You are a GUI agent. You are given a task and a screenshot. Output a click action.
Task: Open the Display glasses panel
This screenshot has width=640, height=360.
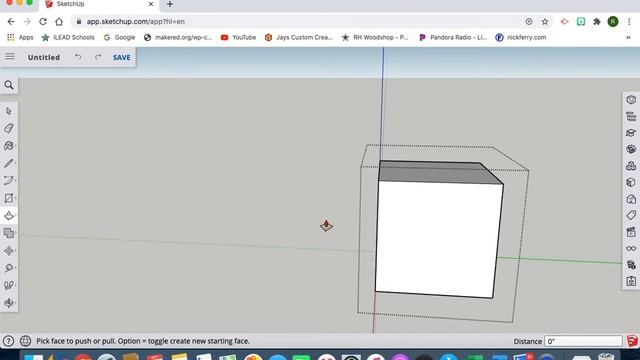coord(631,249)
